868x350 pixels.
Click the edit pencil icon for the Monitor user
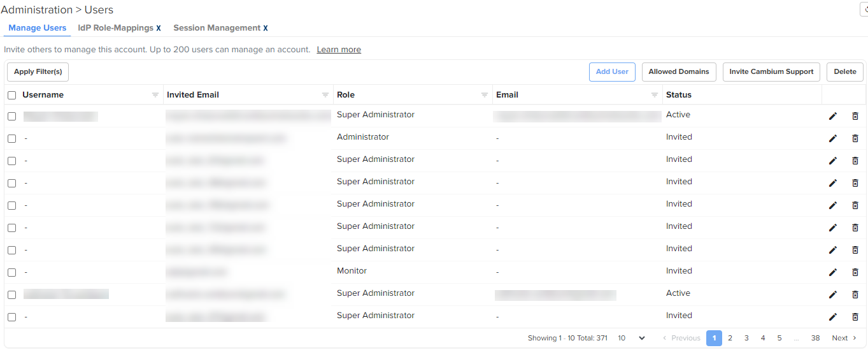(x=832, y=272)
